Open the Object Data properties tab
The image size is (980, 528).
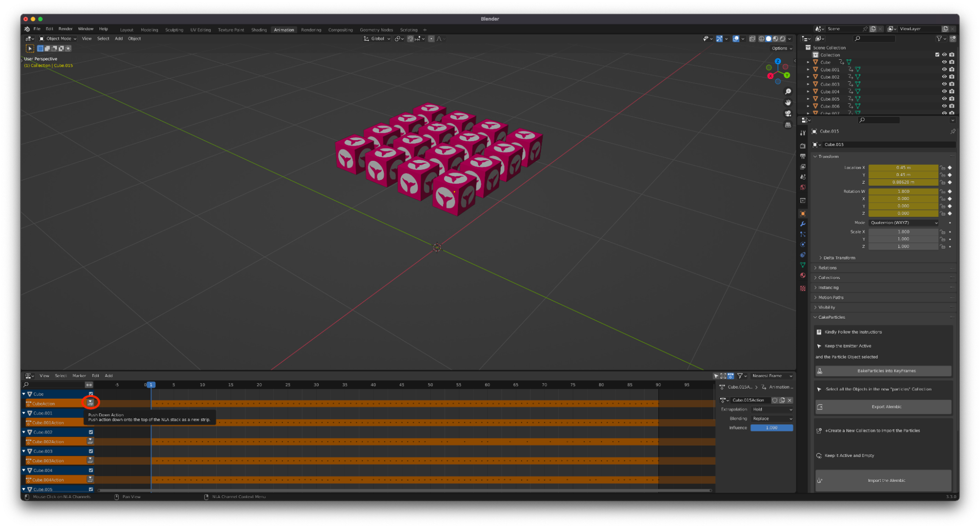(x=803, y=265)
